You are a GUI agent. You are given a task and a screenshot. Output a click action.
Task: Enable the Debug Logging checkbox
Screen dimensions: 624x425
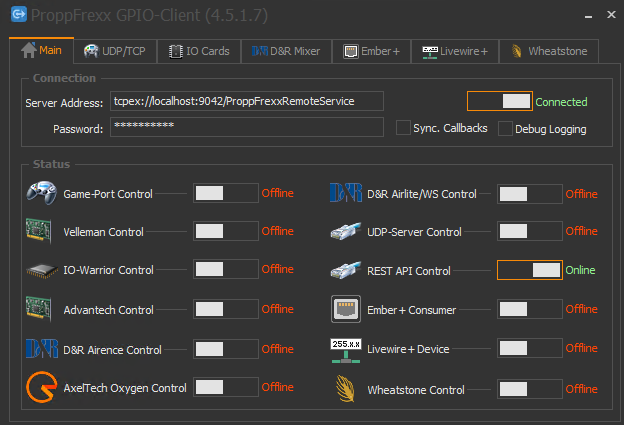[505, 128]
